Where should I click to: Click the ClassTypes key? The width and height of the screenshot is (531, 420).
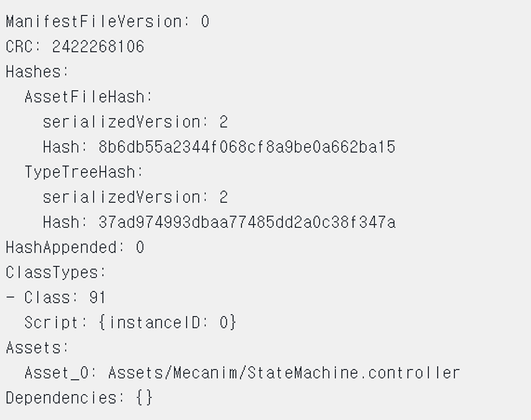pyautogui.click(x=56, y=272)
